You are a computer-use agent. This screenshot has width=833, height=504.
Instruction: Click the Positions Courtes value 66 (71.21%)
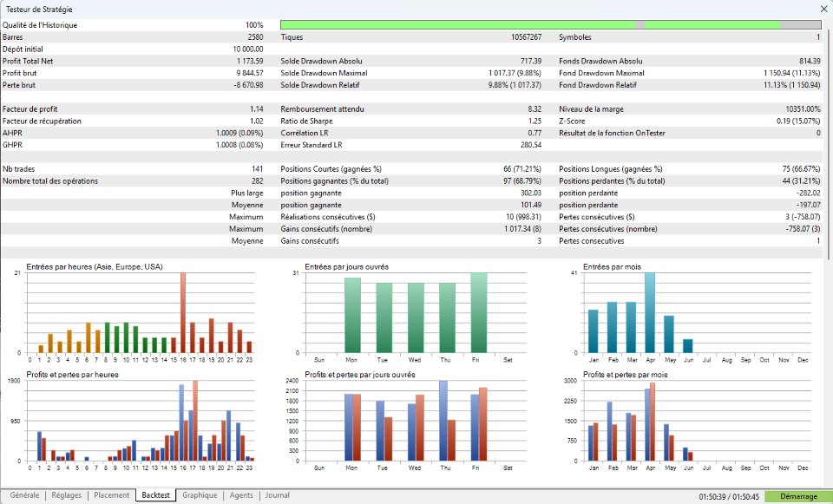(x=522, y=169)
